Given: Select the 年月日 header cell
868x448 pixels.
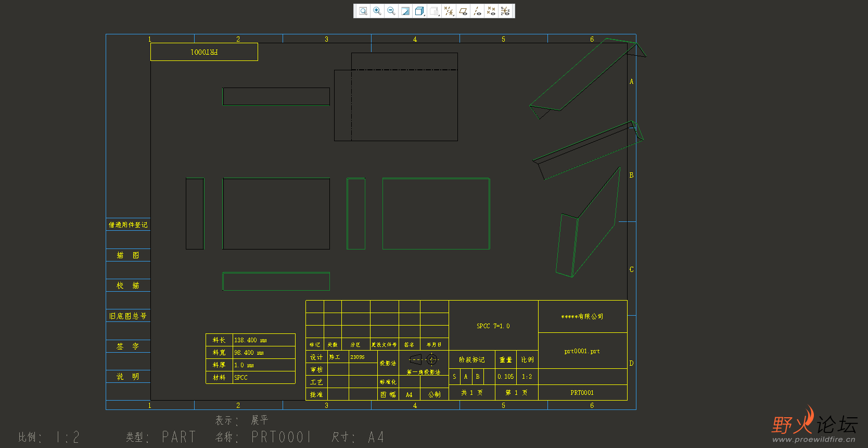Looking at the screenshot, I should click(x=434, y=344).
